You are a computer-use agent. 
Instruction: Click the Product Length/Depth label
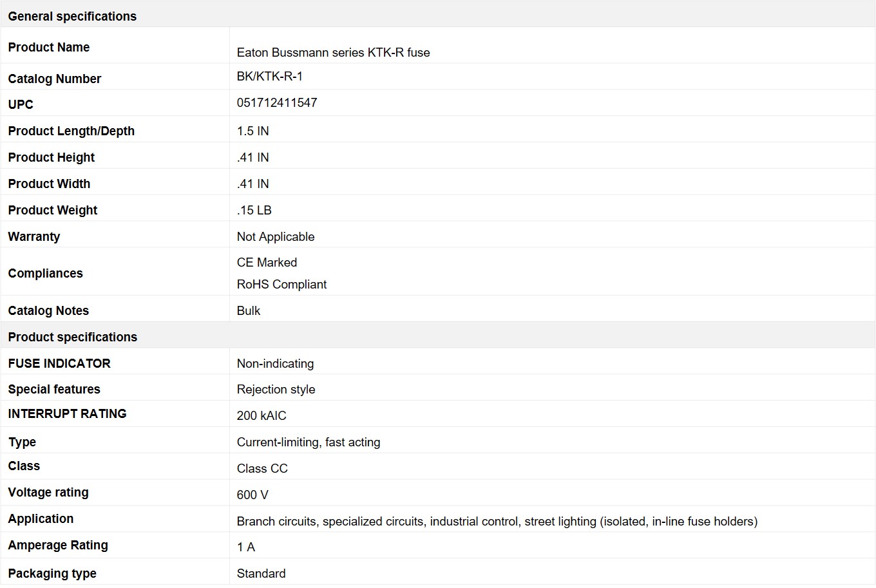click(71, 131)
